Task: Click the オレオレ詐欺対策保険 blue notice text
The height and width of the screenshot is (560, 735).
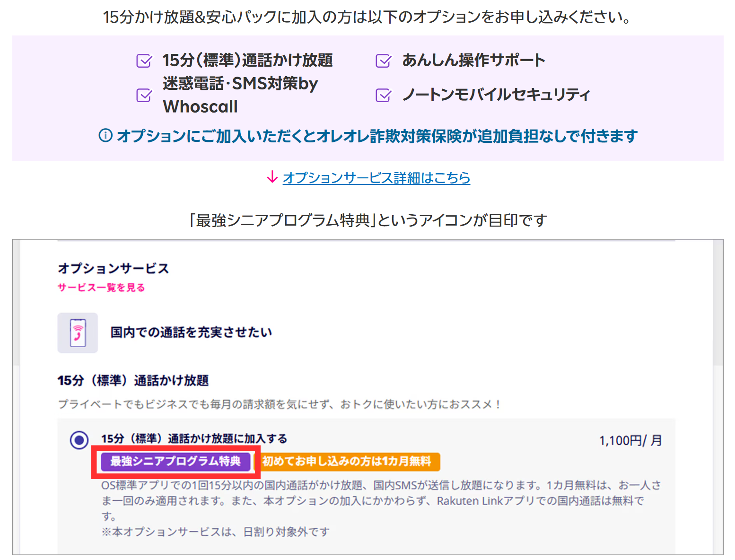Action: [x=377, y=136]
